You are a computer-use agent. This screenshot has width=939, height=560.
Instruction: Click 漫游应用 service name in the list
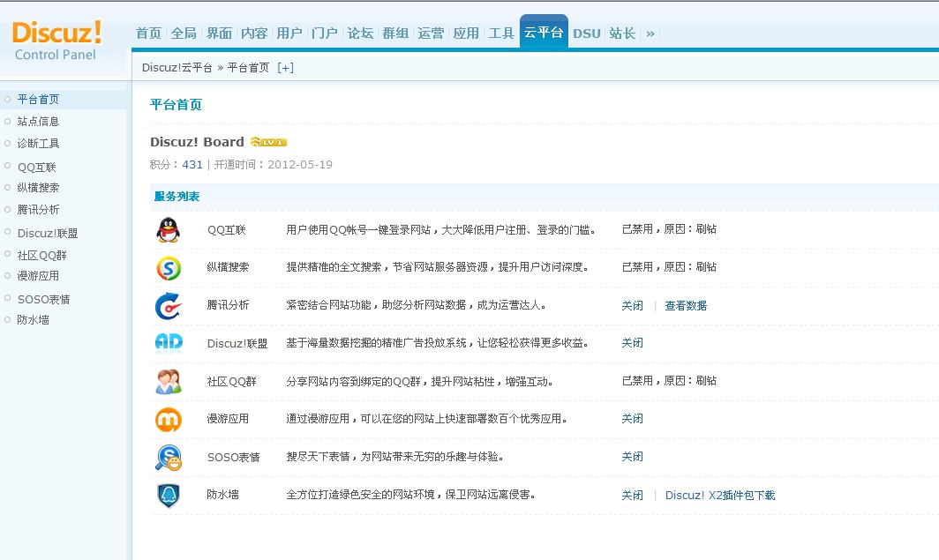tap(228, 419)
